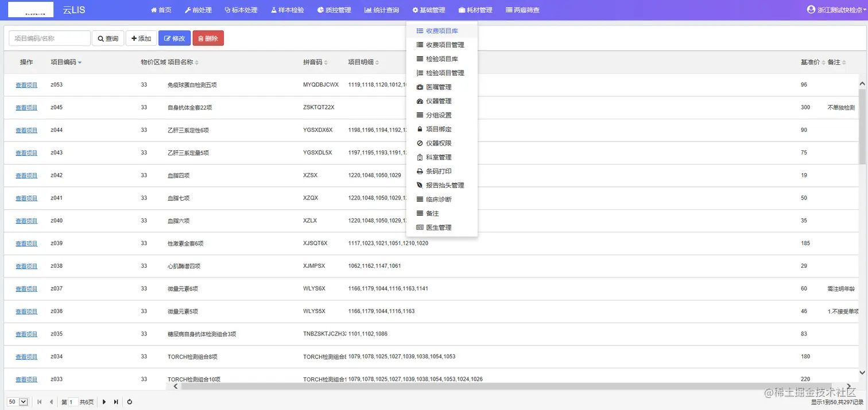This screenshot has height=410, width=868.
Task: Open the 质控管理 navigation menu
Action: click(x=334, y=10)
